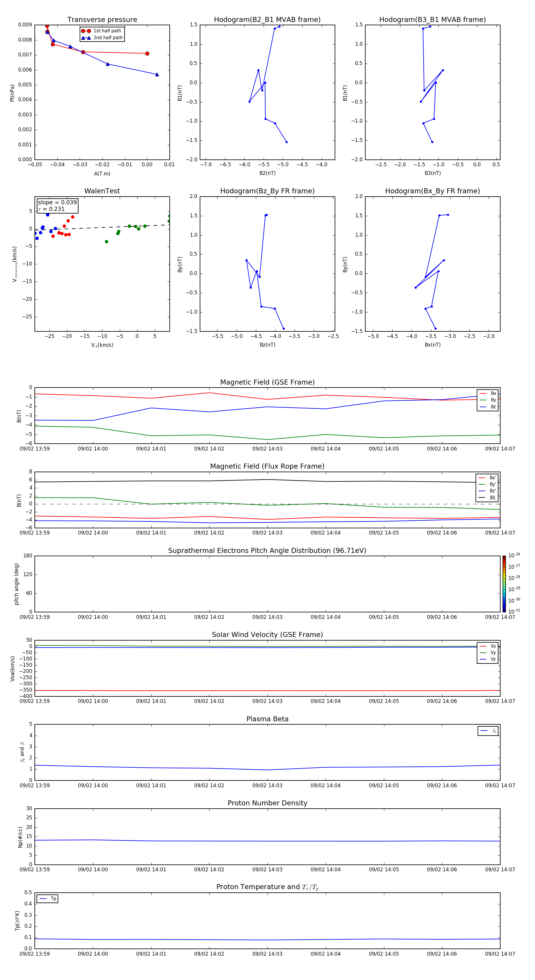
Task: Click the 'B3(nT)' x-axis label
Action: [432, 173]
